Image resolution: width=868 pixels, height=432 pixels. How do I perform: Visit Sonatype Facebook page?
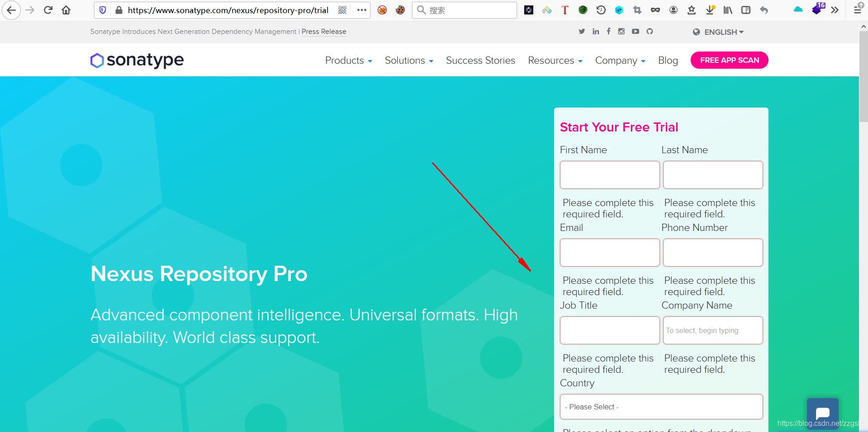pos(608,31)
